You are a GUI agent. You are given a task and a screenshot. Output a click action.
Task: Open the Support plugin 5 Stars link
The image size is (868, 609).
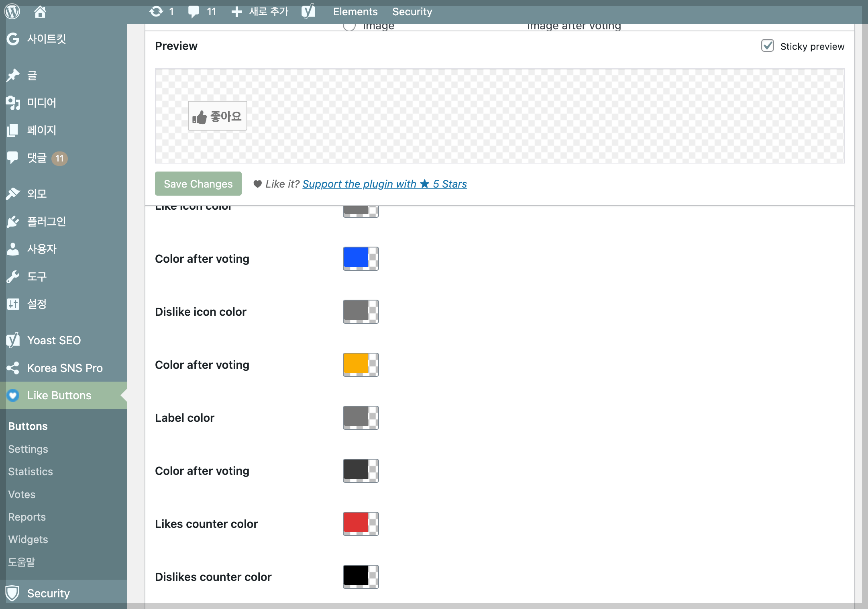coord(384,184)
